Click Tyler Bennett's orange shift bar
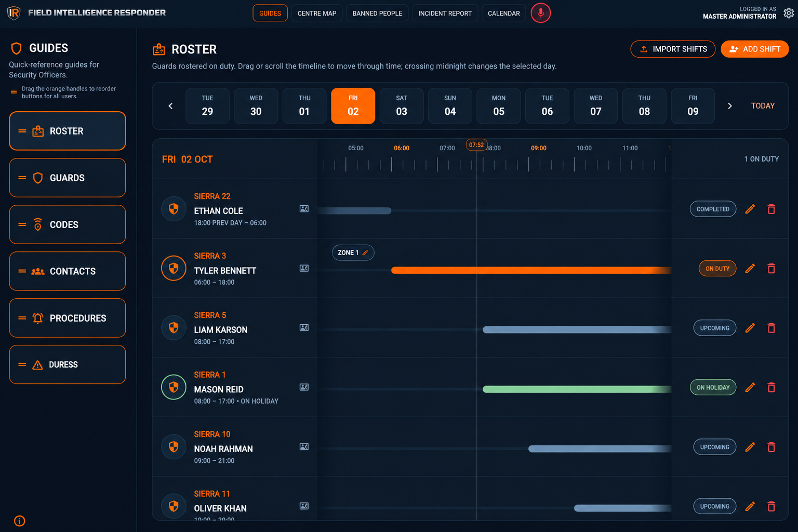 pyautogui.click(x=531, y=270)
